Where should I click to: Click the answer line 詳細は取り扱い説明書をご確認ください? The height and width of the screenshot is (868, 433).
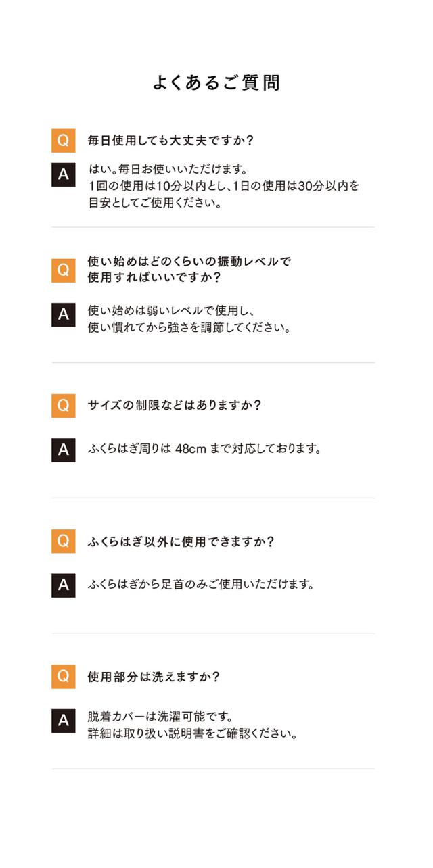click(193, 733)
